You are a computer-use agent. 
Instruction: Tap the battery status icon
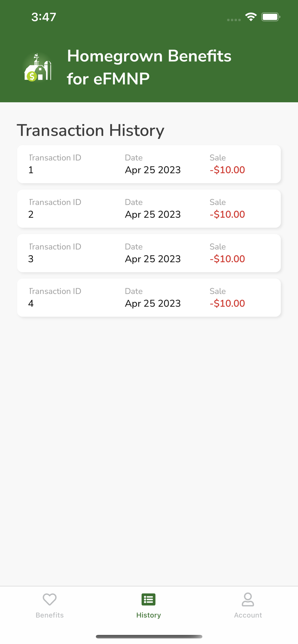271,17
